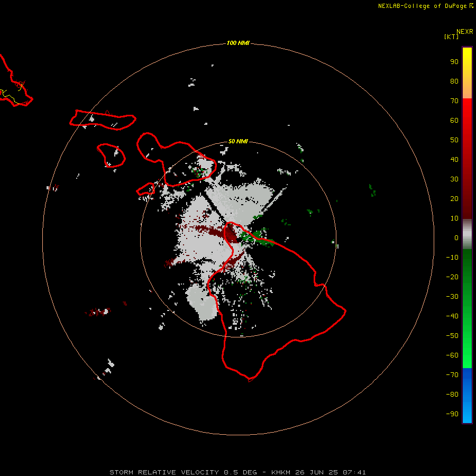Click the 40 value on velocity scale
The image size is (476, 476).
pos(454,159)
